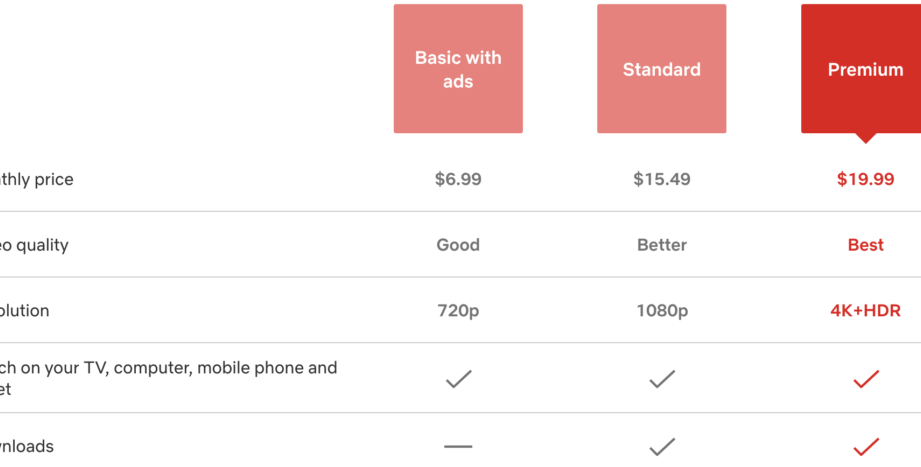Click the 720p resolution value
This screenshot has width=921, height=467.
(x=458, y=311)
